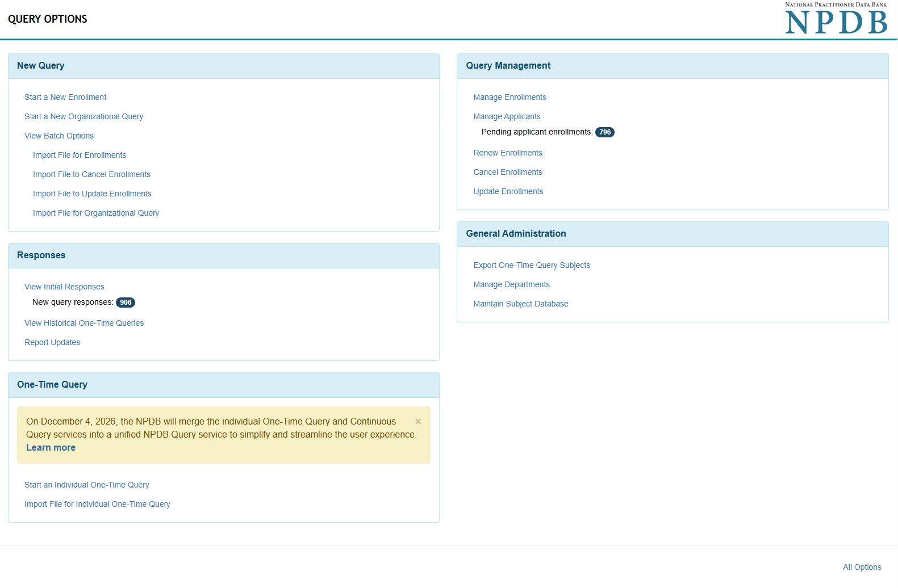898x588 pixels.
Task: Open Start a New Enrollment
Action: [x=65, y=97]
